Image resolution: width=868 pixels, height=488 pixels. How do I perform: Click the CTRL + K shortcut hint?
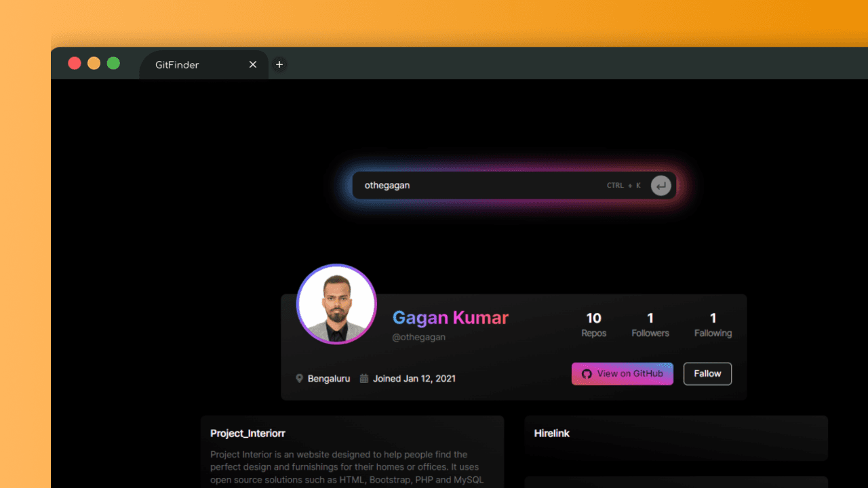(x=623, y=185)
